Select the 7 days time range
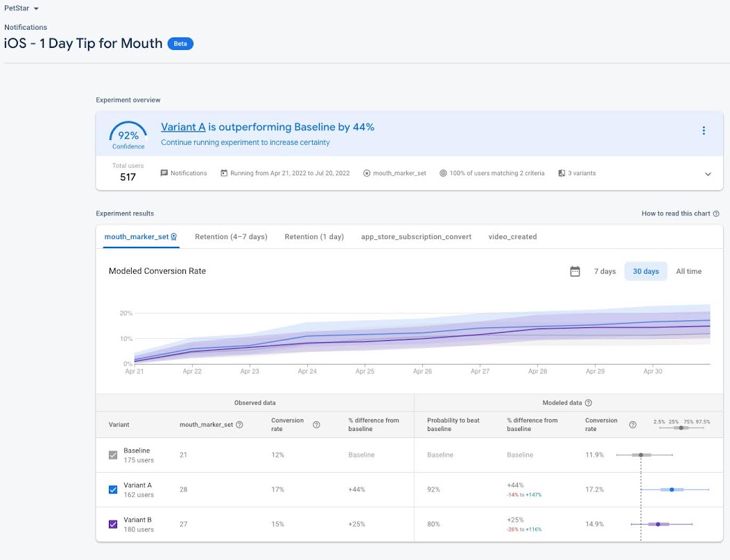 (x=605, y=272)
